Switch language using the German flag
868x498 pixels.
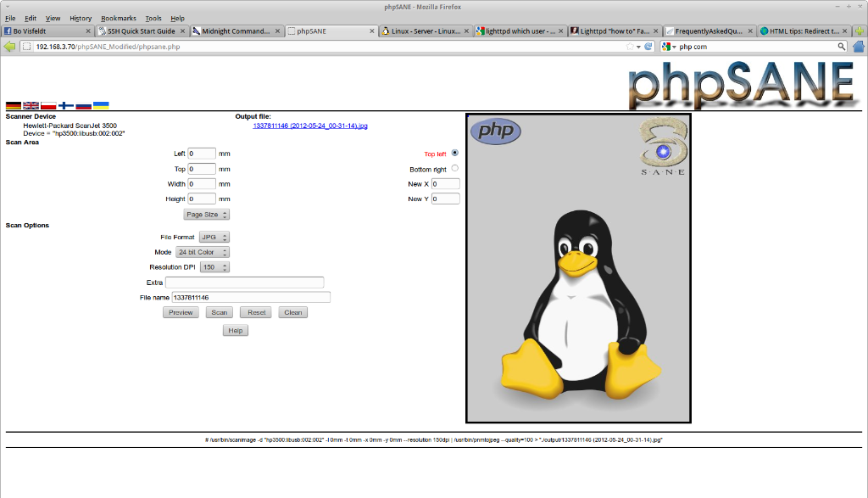point(14,105)
